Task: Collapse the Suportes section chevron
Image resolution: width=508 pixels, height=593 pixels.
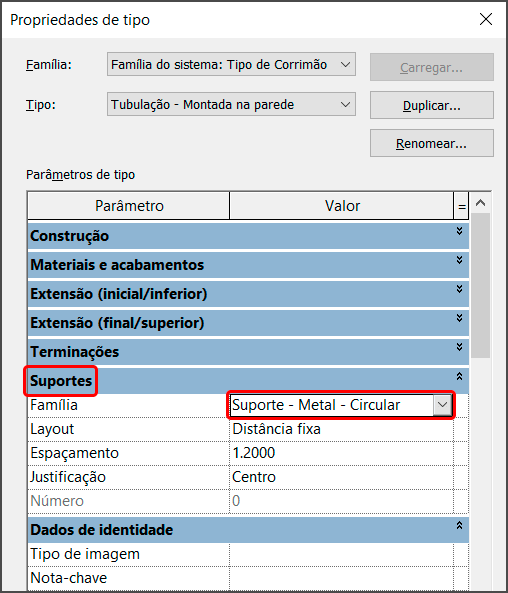Action: click(x=459, y=376)
